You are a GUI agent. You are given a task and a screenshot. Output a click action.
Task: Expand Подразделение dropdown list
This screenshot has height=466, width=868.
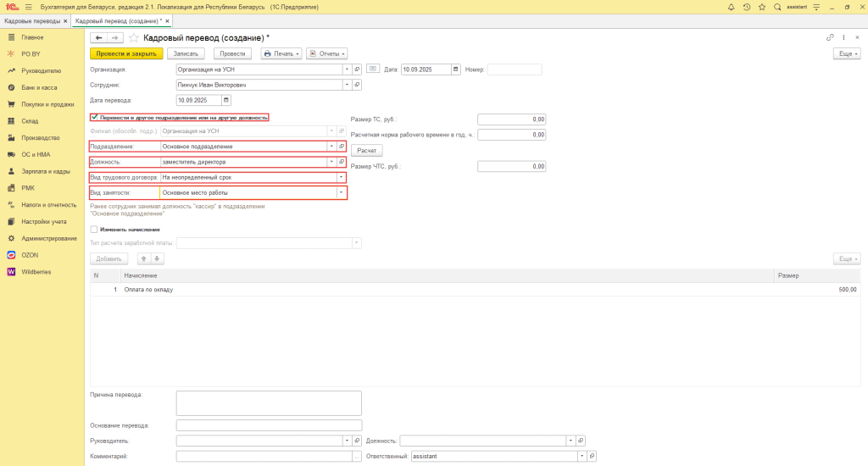click(331, 147)
